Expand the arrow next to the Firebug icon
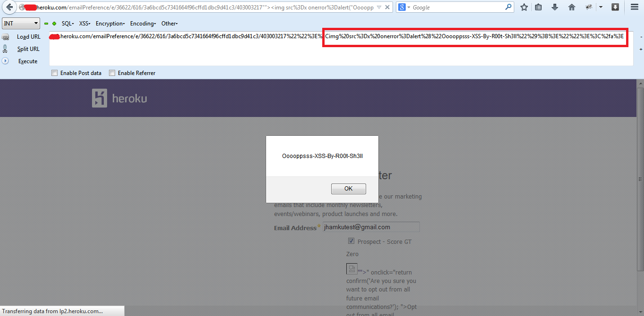Image resolution: width=644 pixels, height=316 pixels. click(x=601, y=8)
